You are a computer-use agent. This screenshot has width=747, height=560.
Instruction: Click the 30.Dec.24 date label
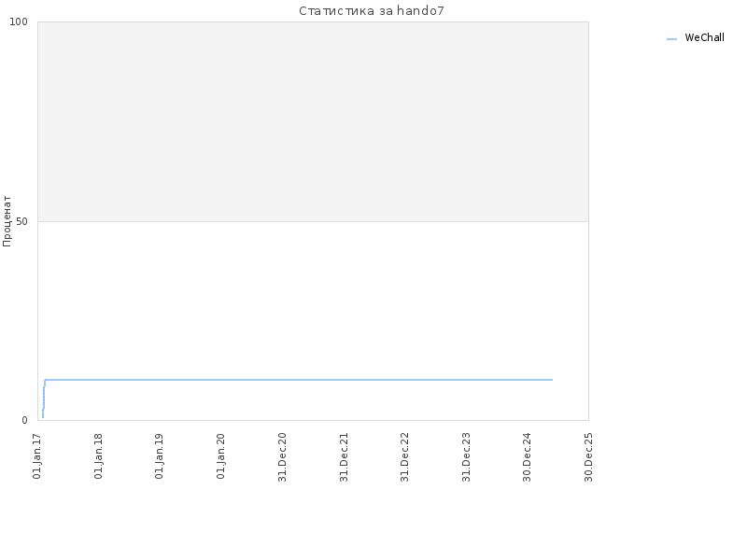[527, 457]
